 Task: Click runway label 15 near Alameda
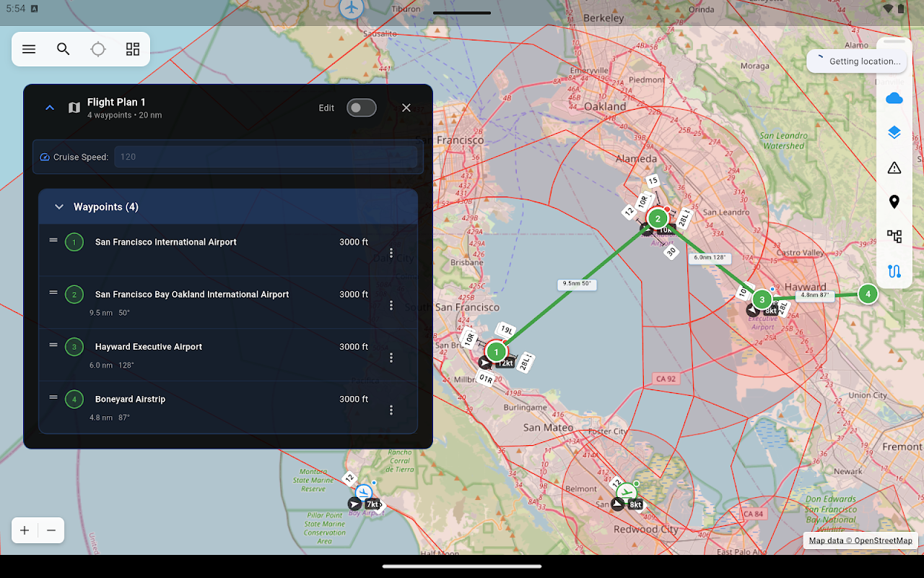[x=653, y=181]
